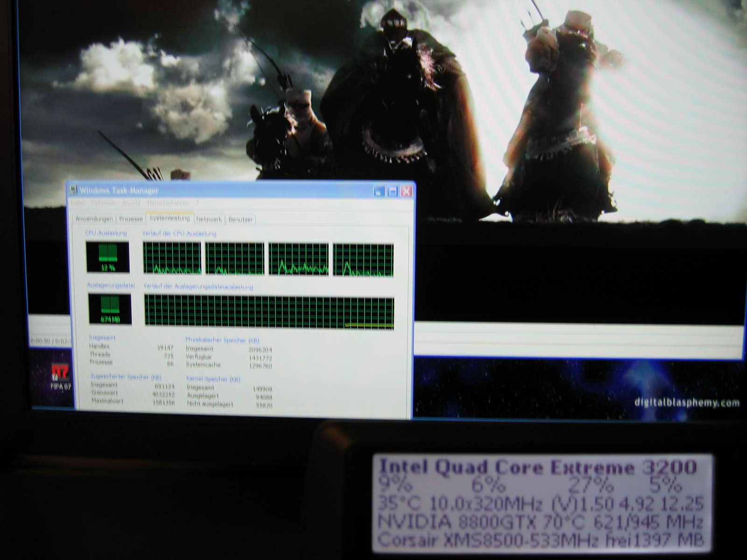Click the Physikalischer Speicher (KB) heading
747x560 pixels.
[x=222, y=340]
